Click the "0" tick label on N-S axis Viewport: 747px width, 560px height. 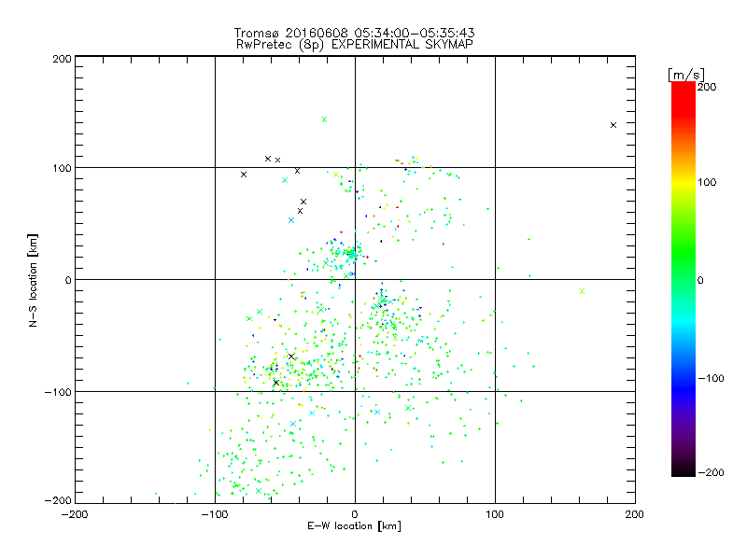click(x=68, y=280)
